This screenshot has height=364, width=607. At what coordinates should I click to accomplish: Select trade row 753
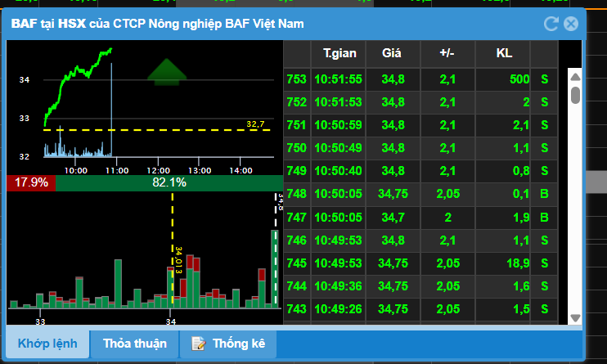(x=420, y=79)
